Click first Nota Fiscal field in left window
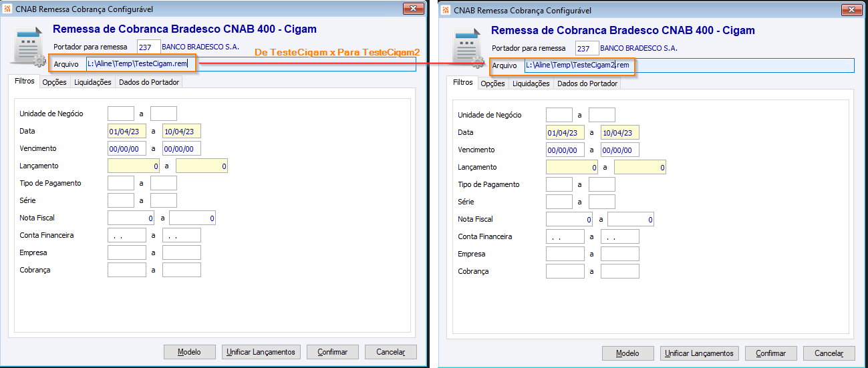The width and height of the screenshot is (868, 368). tap(132, 218)
